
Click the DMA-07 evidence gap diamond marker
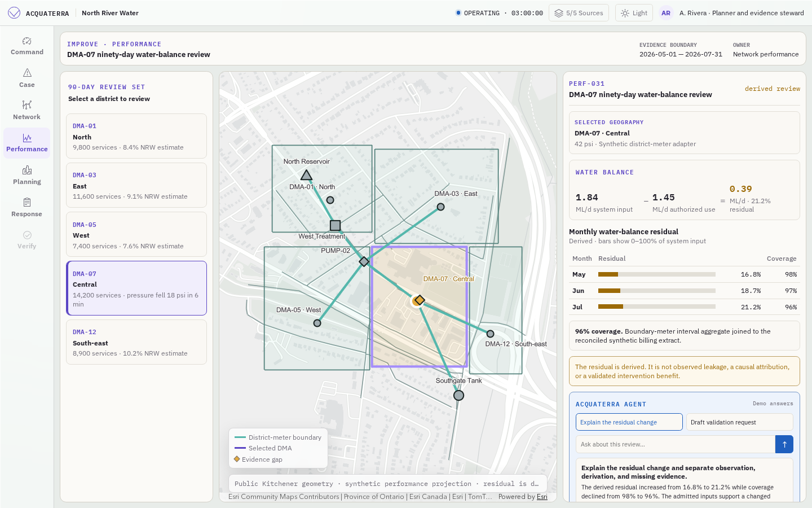(419, 300)
